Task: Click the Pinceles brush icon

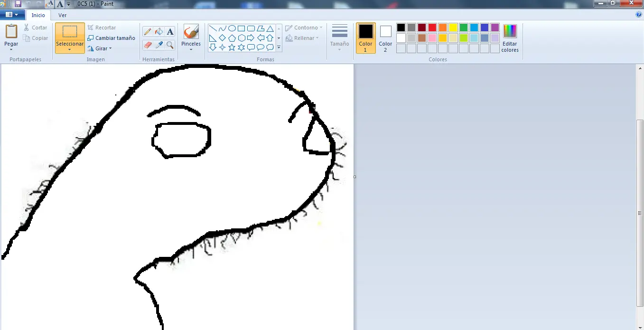Action: [x=191, y=32]
